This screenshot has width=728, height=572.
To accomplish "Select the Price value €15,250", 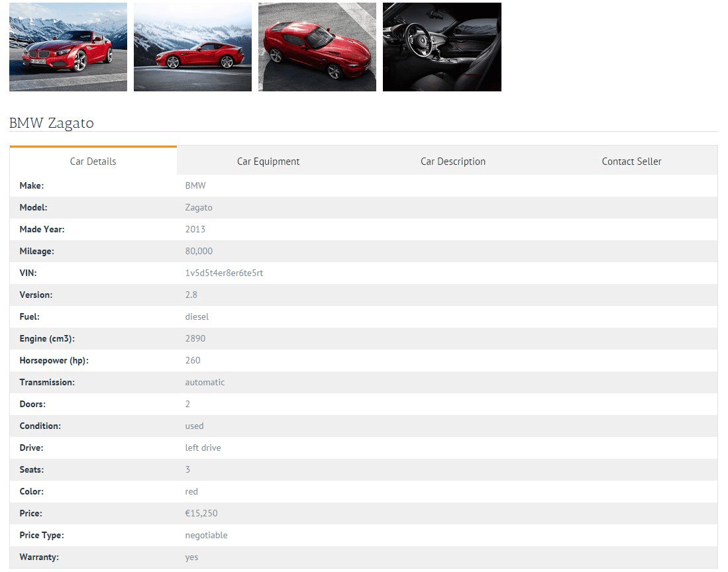I will 201,513.
